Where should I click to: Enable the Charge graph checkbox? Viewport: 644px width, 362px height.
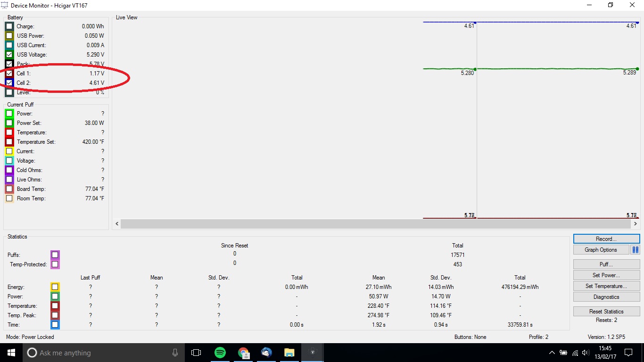pos(9,26)
